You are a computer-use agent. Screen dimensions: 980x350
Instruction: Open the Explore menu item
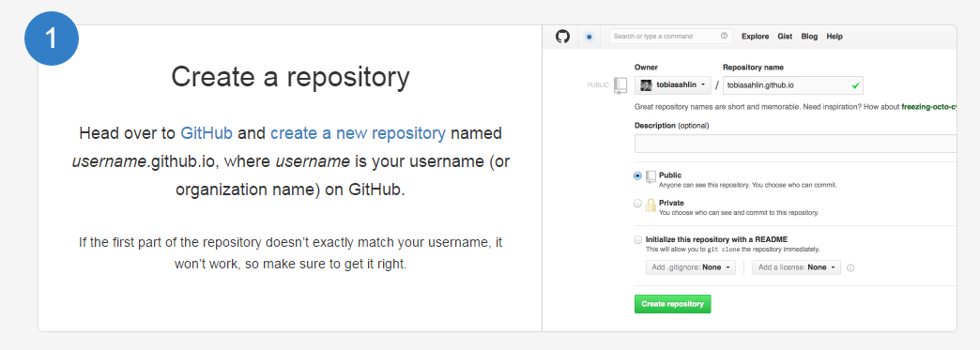point(755,37)
